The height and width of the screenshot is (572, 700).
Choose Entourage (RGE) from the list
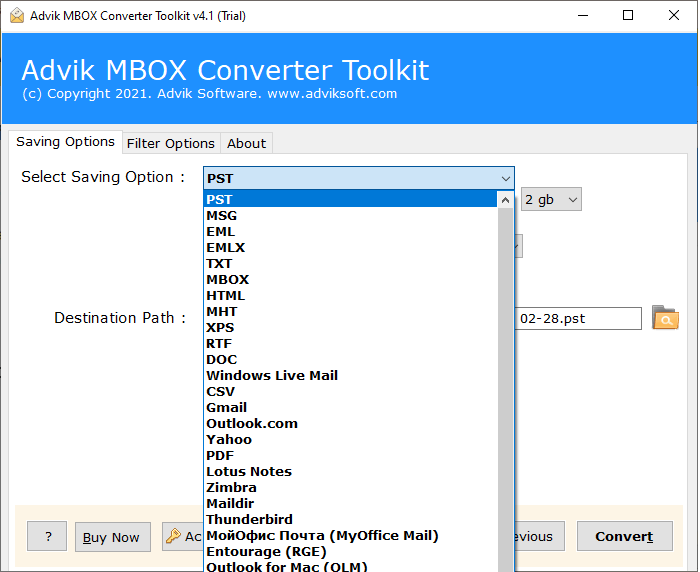[x=350, y=551]
